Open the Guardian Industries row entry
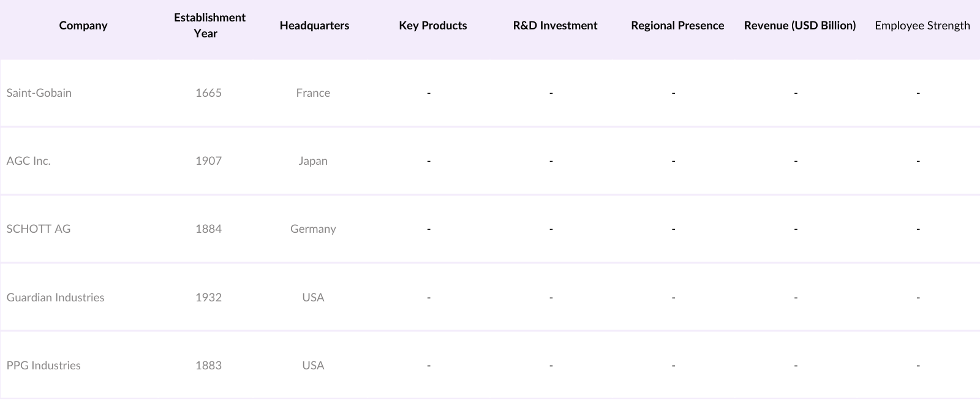Viewport: 980px width, 400px height. (x=56, y=298)
